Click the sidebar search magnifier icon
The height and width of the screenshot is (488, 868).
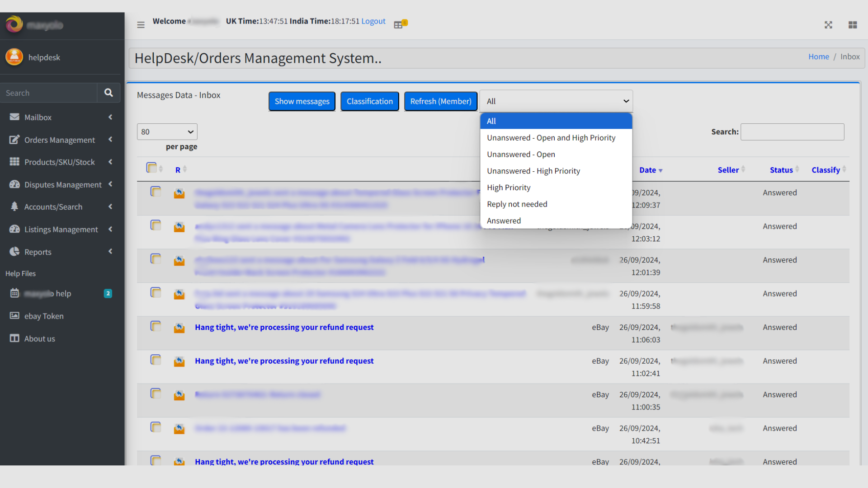click(x=108, y=93)
